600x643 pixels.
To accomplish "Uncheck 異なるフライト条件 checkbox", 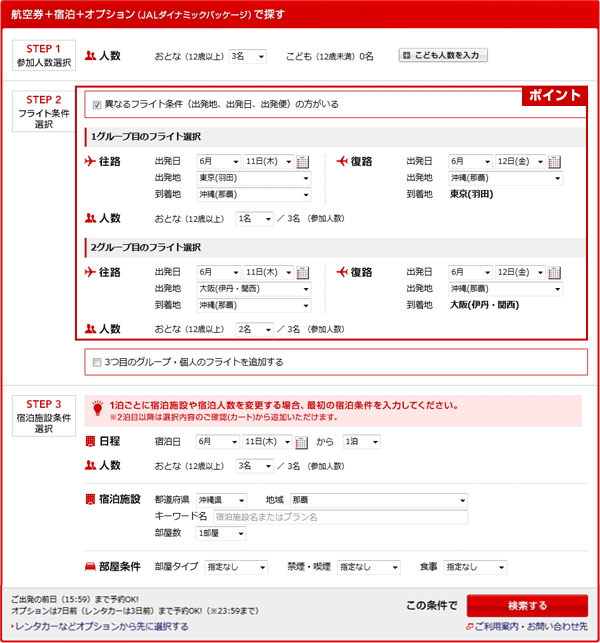I will tap(96, 104).
